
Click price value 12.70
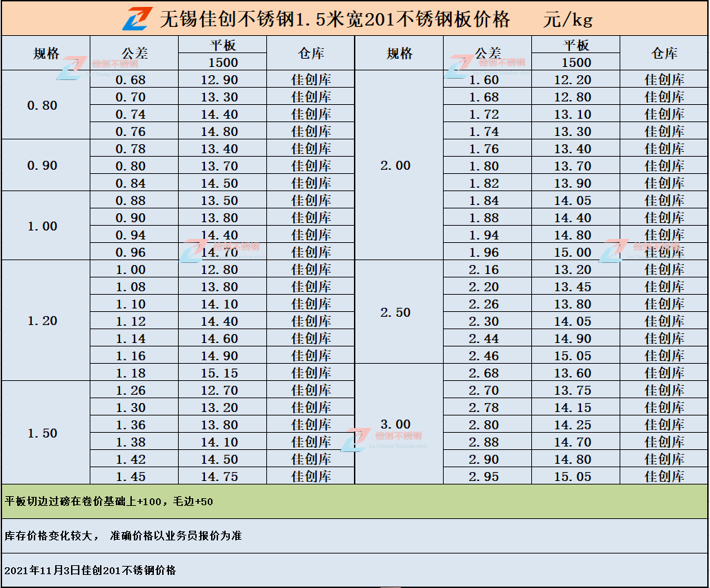click(219, 391)
